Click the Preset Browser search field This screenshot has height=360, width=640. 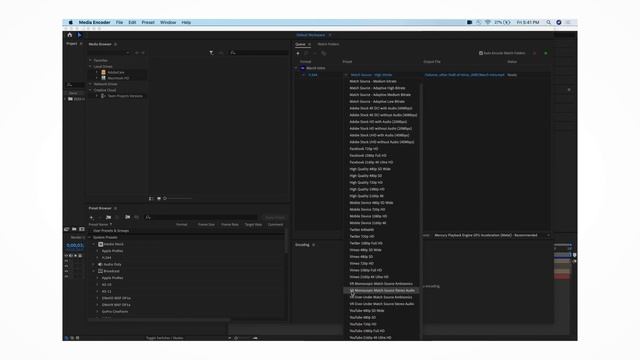click(204, 218)
